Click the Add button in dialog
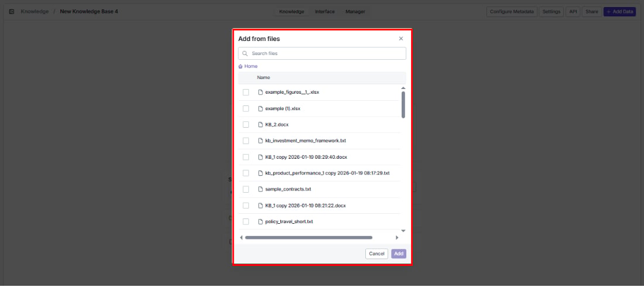644x287 pixels. tap(399, 254)
